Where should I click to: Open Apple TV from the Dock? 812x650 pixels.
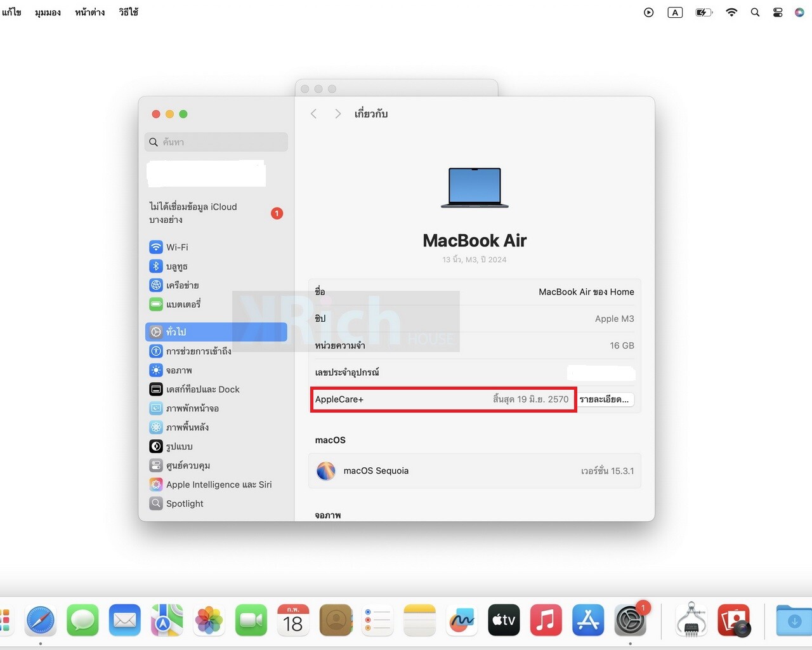pos(504,620)
